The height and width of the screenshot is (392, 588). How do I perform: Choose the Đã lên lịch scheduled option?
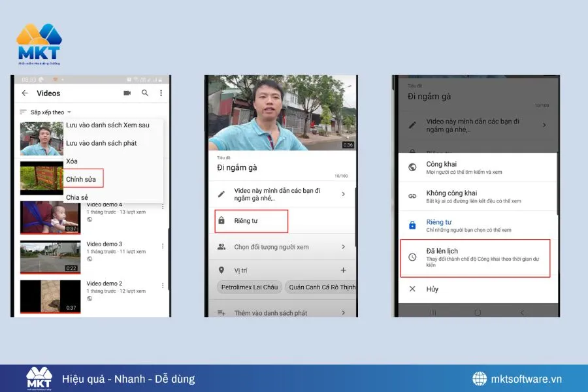pos(474,257)
